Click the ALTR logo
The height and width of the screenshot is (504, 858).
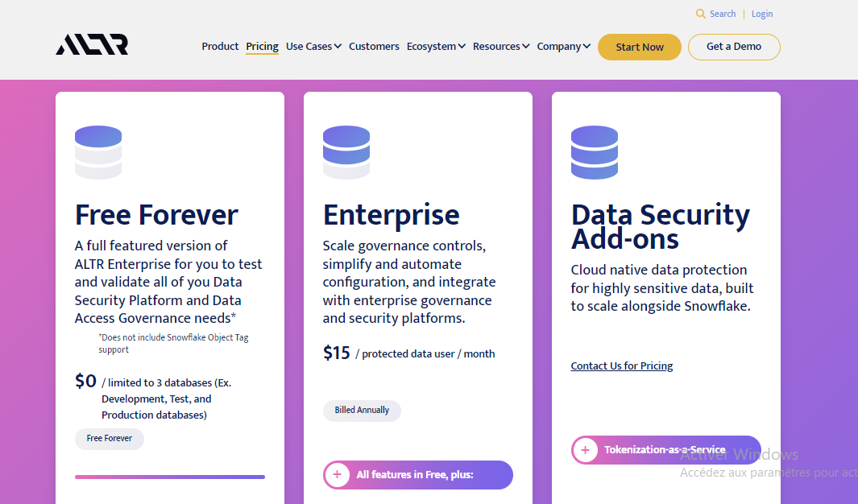[92, 45]
